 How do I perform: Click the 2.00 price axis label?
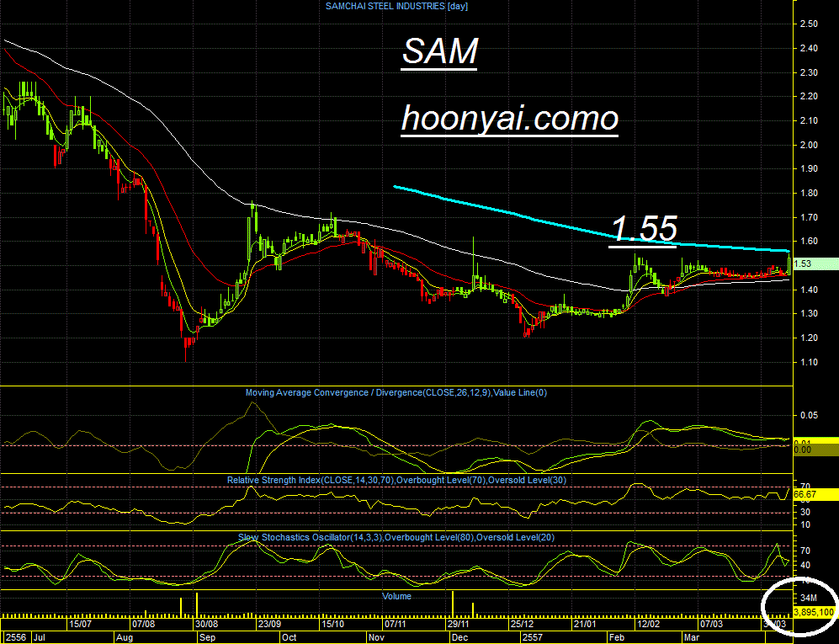(809, 145)
